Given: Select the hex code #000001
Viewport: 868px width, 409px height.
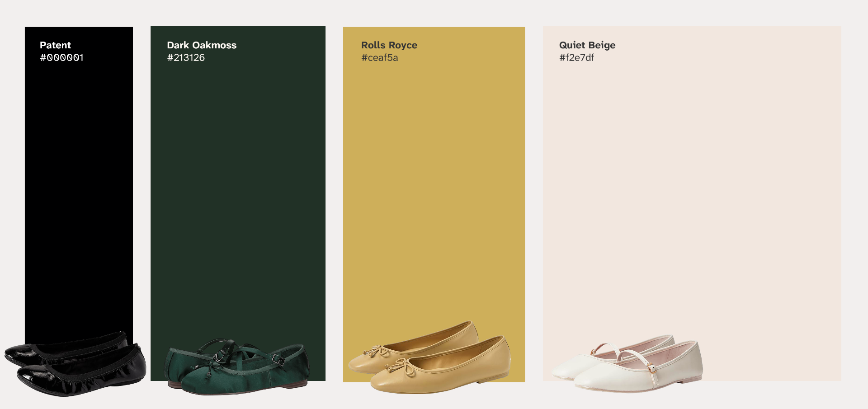Looking at the screenshot, I should point(61,57).
